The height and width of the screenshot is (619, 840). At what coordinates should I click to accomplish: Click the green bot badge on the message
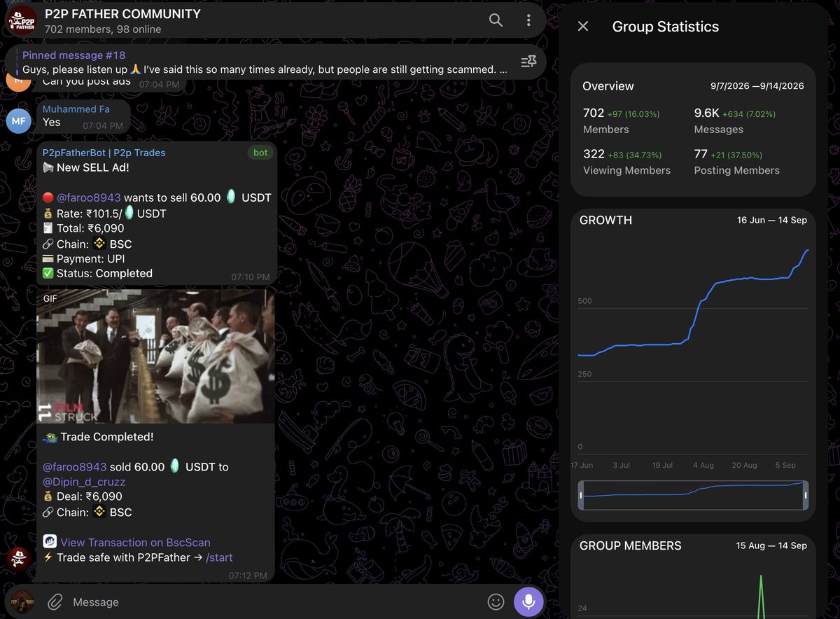pos(260,153)
